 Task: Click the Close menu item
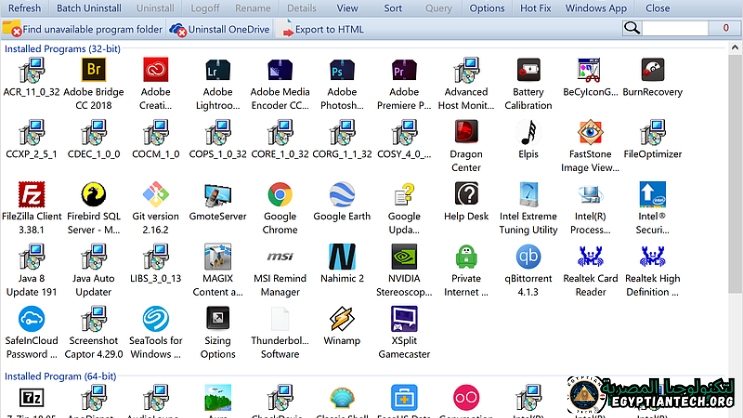[658, 8]
